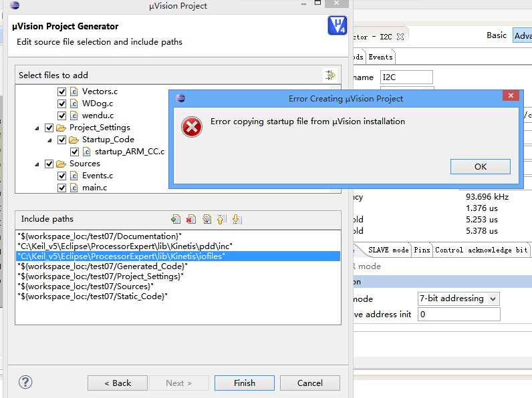The height and width of the screenshot is (398, 532).
Task: Toggle the Project_Settings folder checkbox
Action: [49, 128]
